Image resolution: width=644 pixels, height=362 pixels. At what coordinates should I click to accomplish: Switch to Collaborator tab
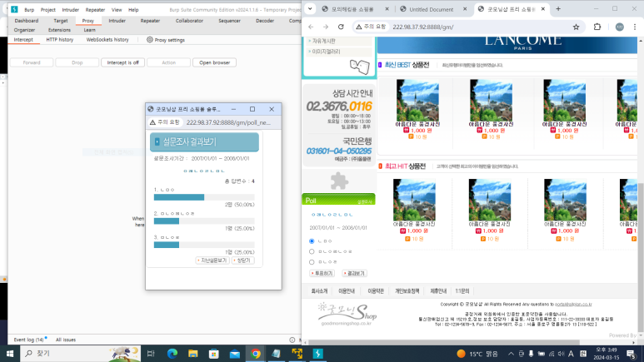tap(189, 21)
